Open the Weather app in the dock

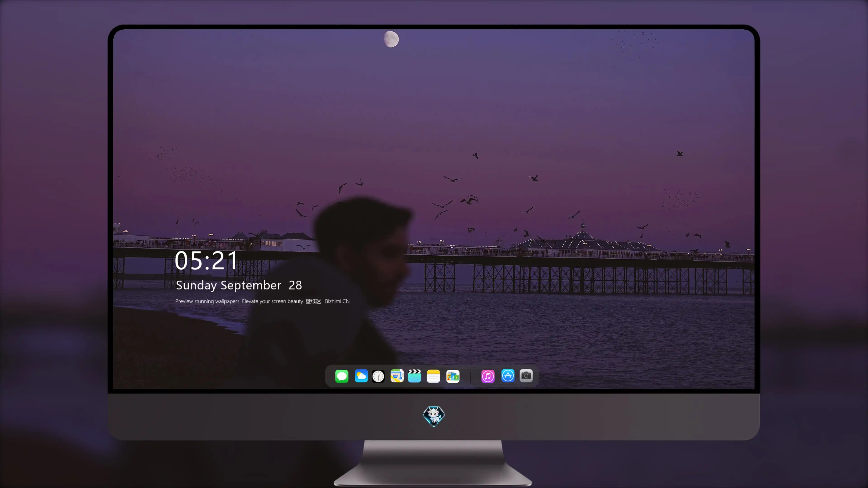pos(361,376)
